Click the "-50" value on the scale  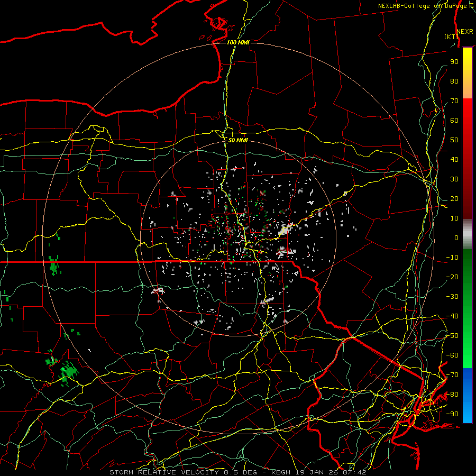tap(452, 336)
